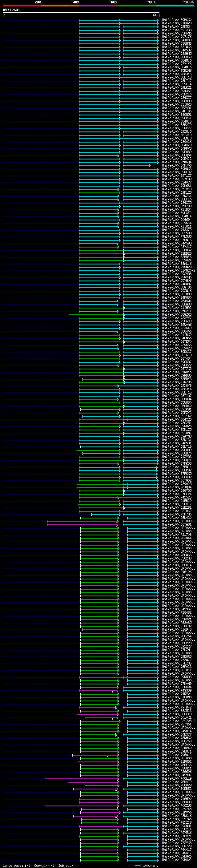Viewport: 197px width, 868px height.
Task: Select UniRef100_B2NIC1 hit label
Action: coord(177,440)
